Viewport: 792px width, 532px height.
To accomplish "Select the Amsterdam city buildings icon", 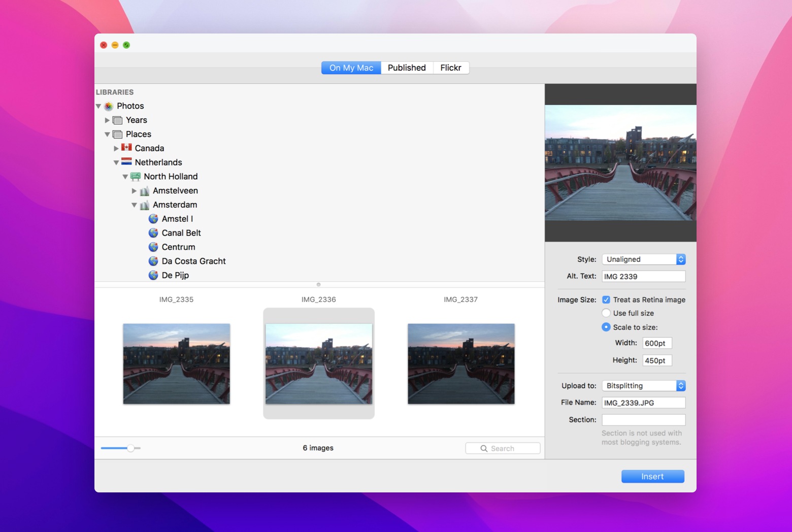I will tap(144, 205).
